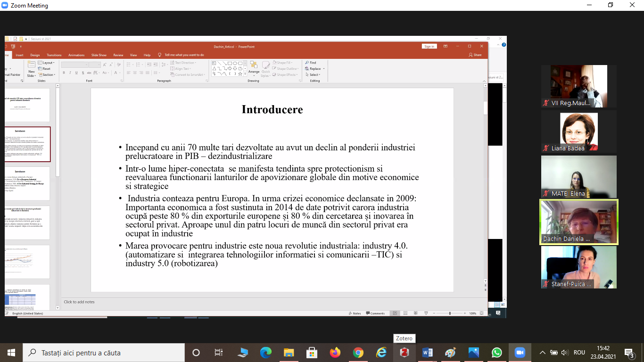Expand the shapes gallery More arrow
Screen dimensions: 644x362
[x=245, y=74]
